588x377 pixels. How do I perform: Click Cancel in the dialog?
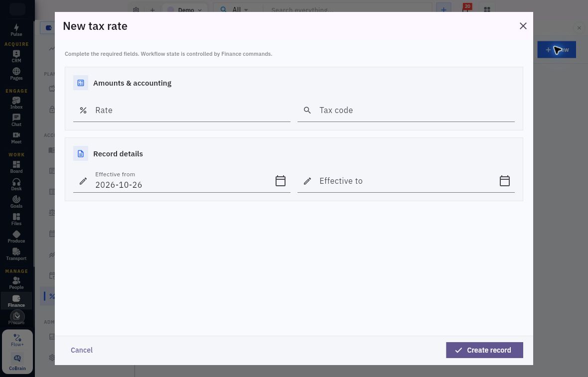[x=82, y=350]
